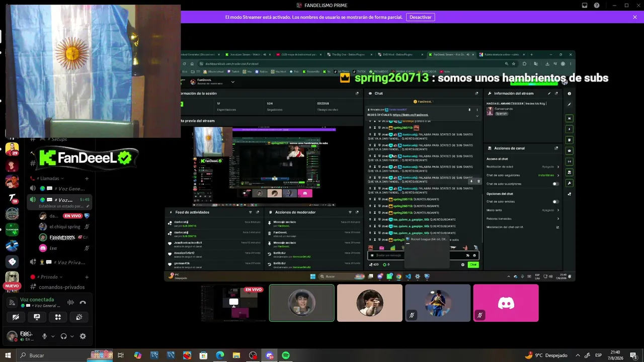The width and height of the screenshot is (644, 362).
Task: Open Copilot from the taskbar
Action: click(137, 355)
